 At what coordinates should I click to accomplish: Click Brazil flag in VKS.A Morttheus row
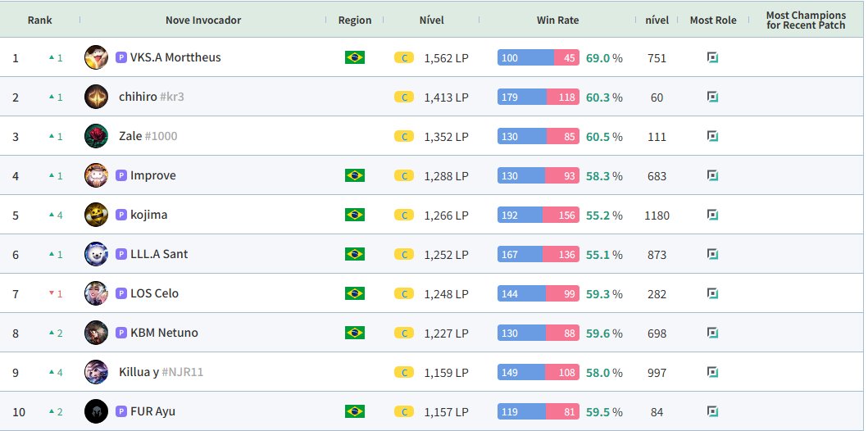point(355,57)
